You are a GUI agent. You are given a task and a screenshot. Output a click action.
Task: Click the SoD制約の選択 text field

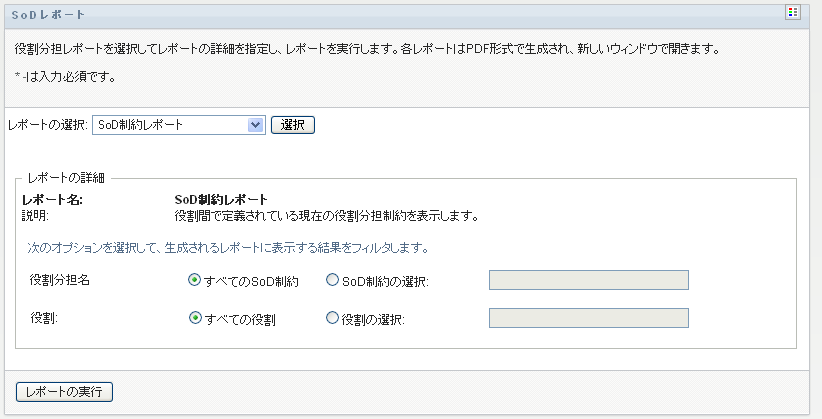click(588, 280)
